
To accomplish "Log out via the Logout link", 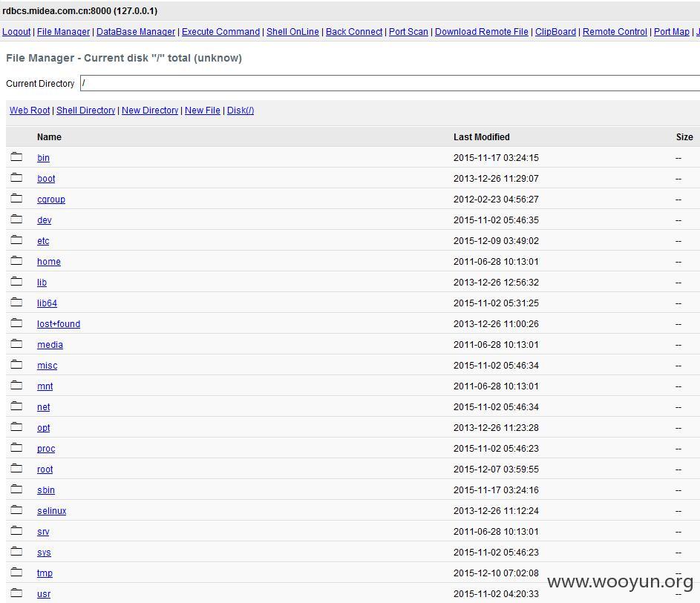I will (16, 32).
